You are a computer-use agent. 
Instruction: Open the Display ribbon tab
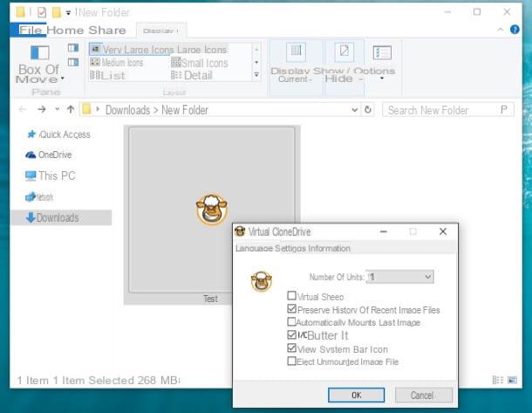tap(160, 31)
